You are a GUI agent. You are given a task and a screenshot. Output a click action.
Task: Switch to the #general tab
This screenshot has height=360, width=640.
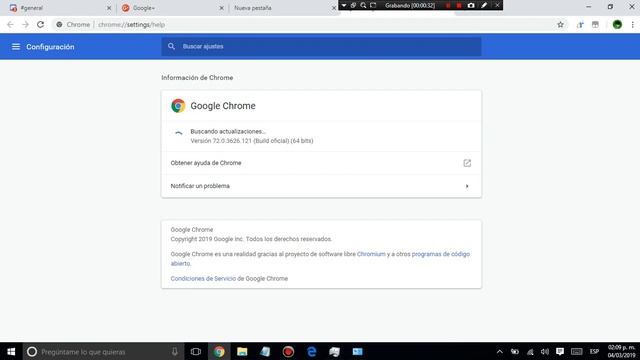[x=57, y=8]
